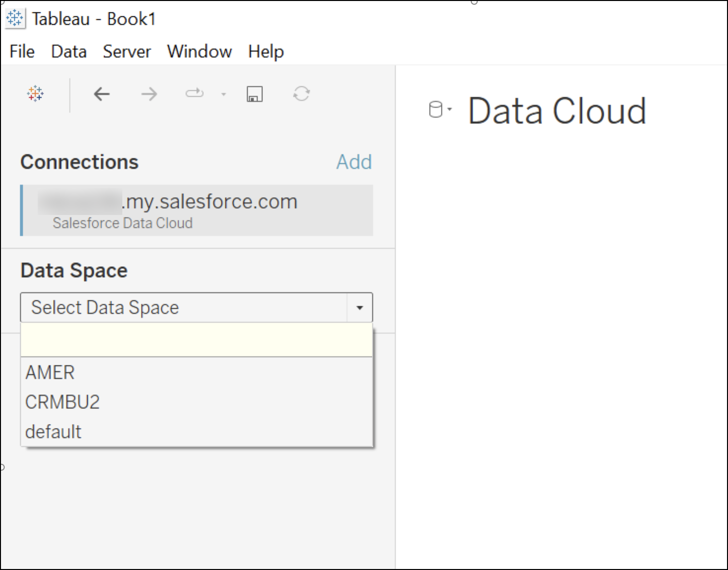This screenshot has height=570, width=728.
Task: Open the File menu
Action: pos(22,51)
